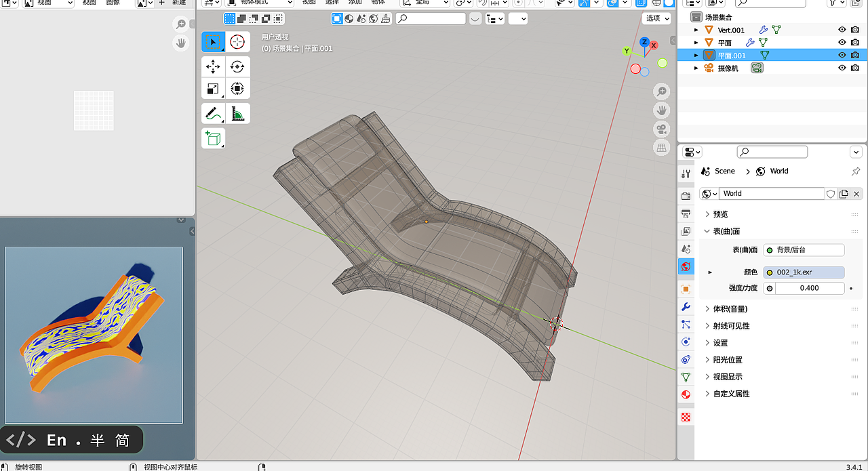Screen dimensions: 868x471
Task: Open the View Layer properties tab
Action: (686, 231)
